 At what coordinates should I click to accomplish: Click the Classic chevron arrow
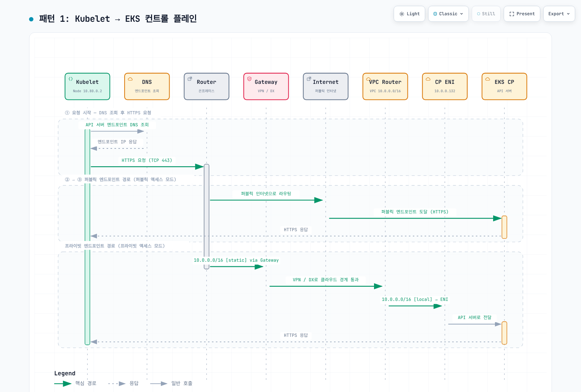pos(462,14)
